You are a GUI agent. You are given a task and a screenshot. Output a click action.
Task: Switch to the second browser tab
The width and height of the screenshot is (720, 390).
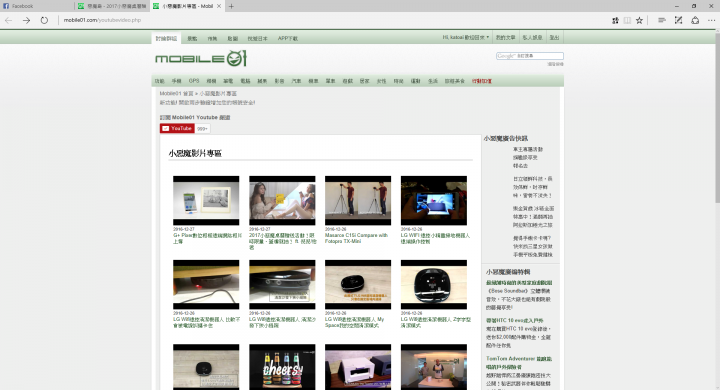tap(112, 6)
